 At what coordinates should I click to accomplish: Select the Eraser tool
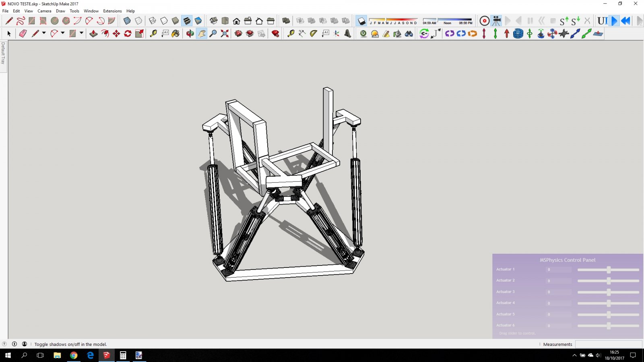tap(23, 34)
